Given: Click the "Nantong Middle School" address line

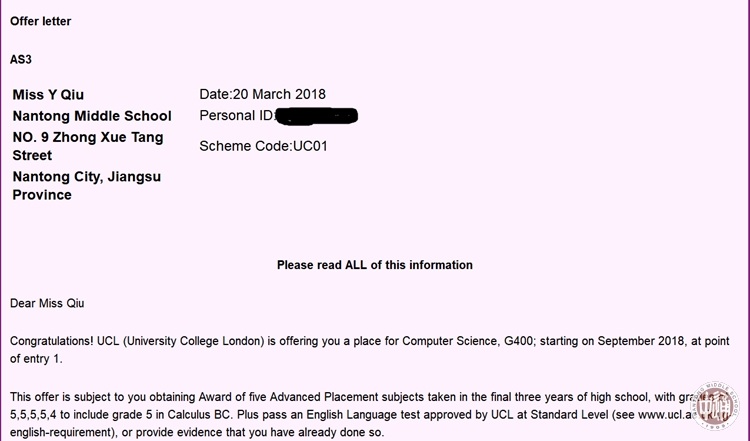Looking at the screenshot, I should [92, 116].
